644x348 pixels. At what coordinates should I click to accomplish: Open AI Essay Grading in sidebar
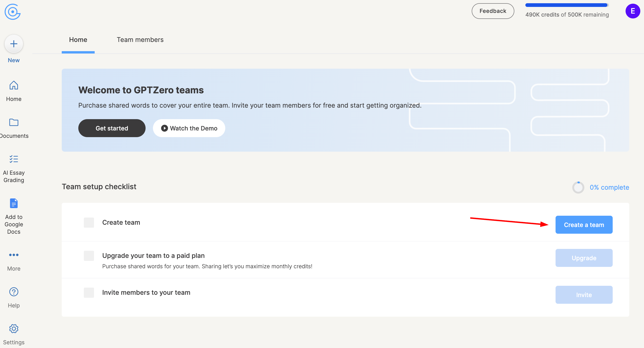tap(14, 169)
